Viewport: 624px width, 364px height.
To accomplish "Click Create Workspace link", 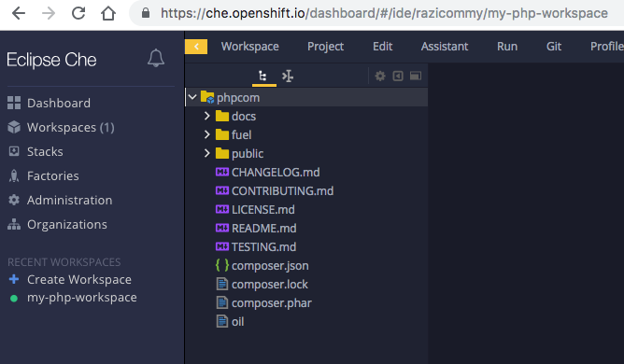I will tap(79, 279).
